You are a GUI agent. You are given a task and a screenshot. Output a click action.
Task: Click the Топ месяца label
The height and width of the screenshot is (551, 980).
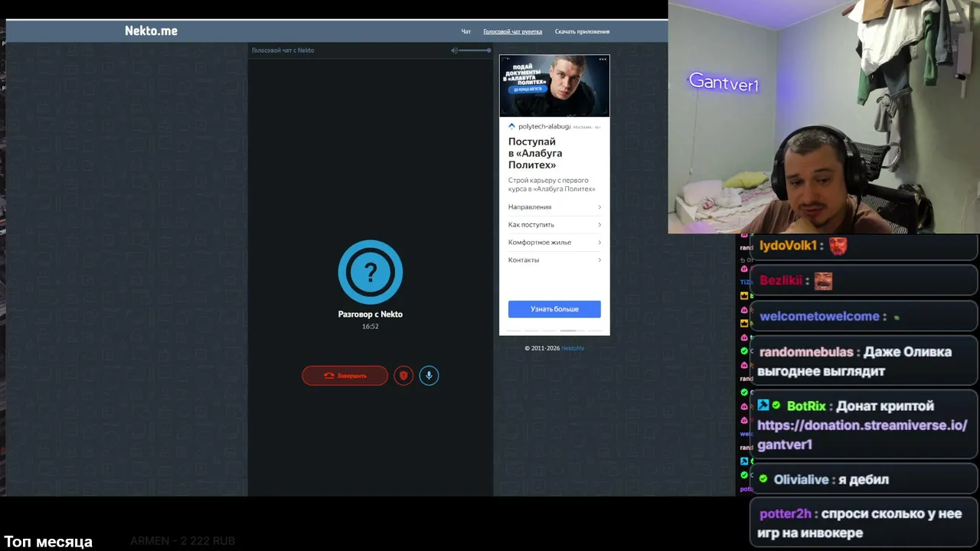[x=48, y=542]
